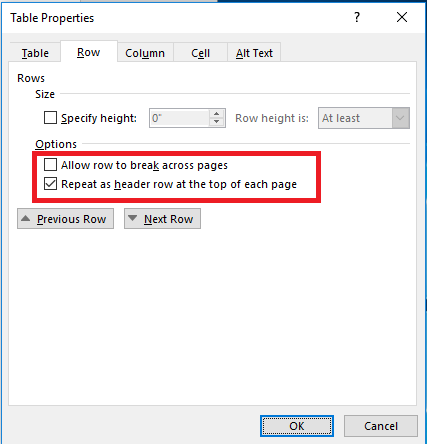Expand the Row height is dropdown arrow
The image size is (427, 444).
point(400,118)
